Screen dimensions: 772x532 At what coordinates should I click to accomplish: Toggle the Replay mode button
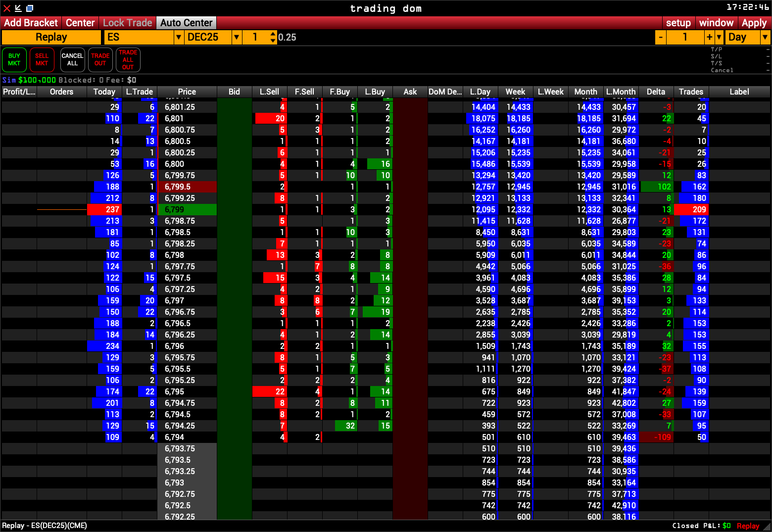point(51,37)
